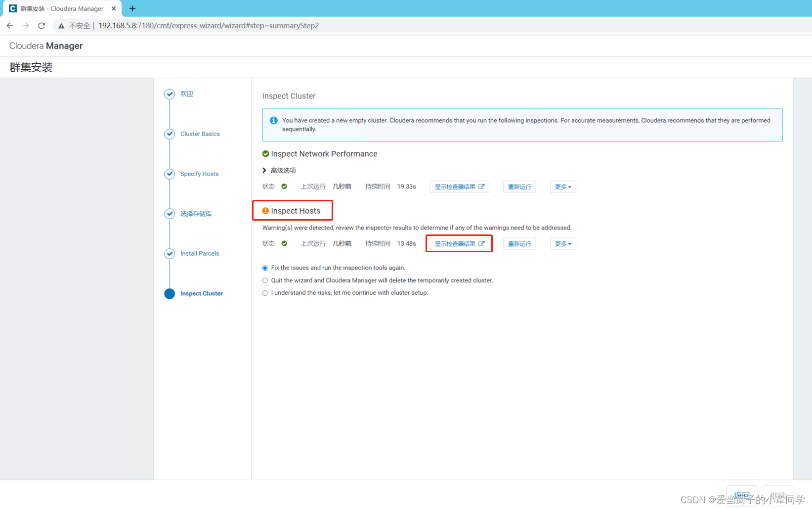Open a new browser tab with plus icon

coord(132,8)
